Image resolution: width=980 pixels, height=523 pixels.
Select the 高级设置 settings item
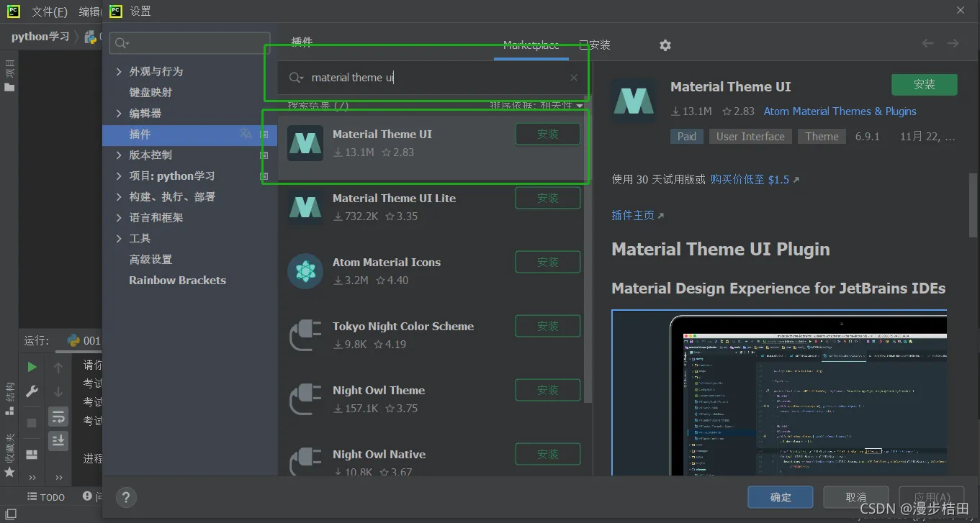(x=150, y=260)
